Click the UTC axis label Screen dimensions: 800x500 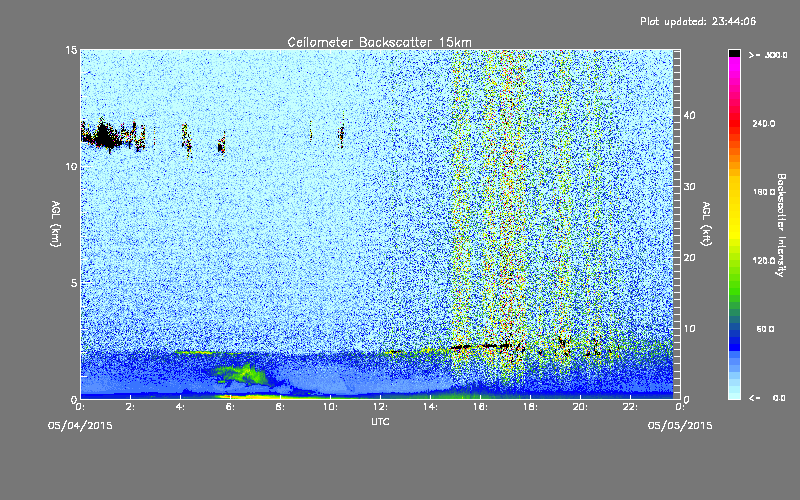pyautogui.click(x=380, y=422)
